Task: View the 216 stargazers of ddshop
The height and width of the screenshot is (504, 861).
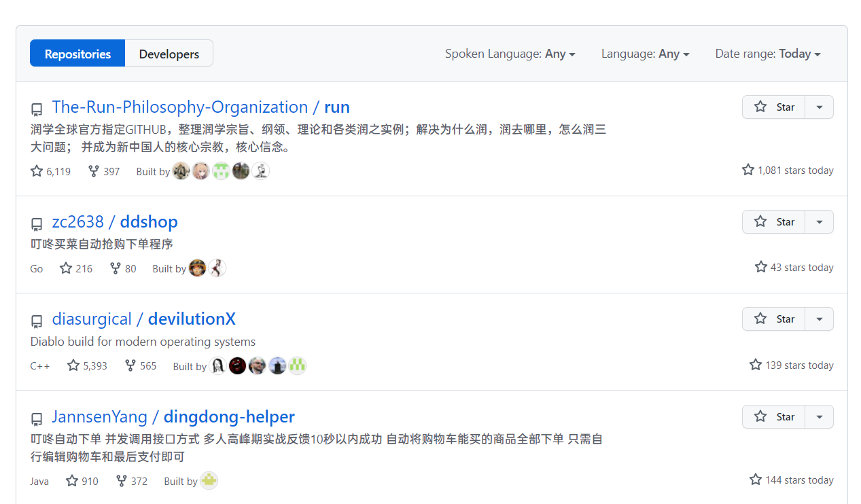Action: 76,268
